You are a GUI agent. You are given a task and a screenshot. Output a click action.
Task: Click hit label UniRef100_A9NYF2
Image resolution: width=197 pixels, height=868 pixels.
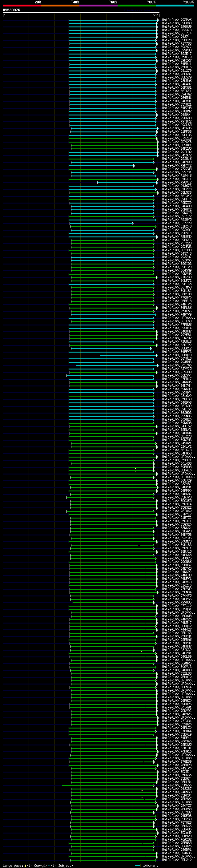pyautogui.click(x=177, y=166)
